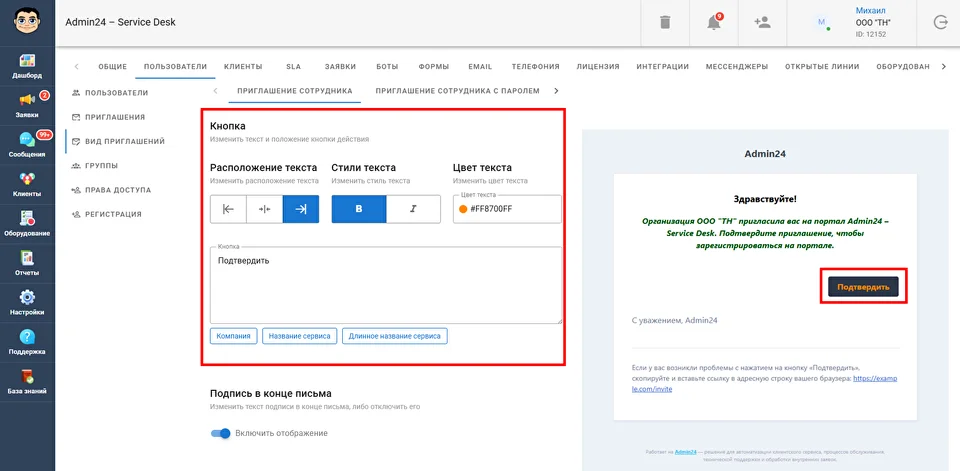The height and width of the screenshot is (471, 960).
Task: Open Приглашение сотрудника с паролем tab
Action: (x=458, y=91)
